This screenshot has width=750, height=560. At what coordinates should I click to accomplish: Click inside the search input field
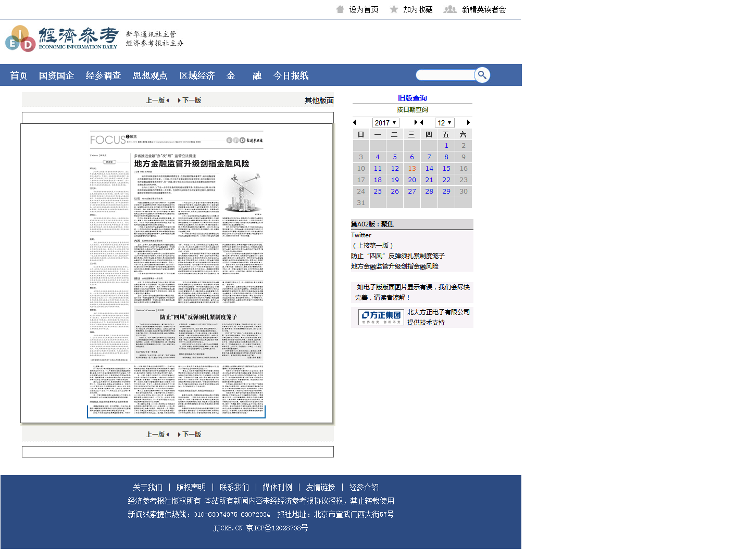[445, 75]
